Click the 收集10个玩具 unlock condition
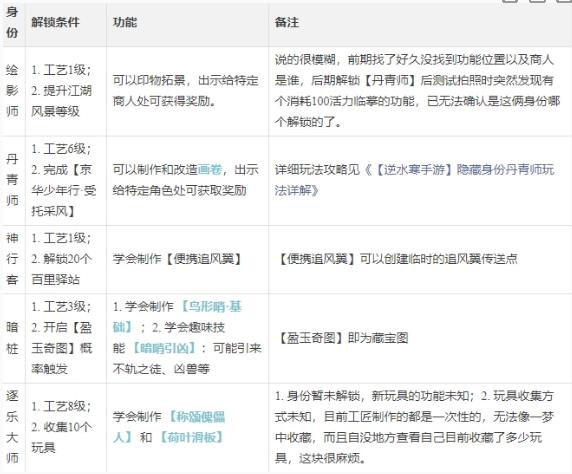 pyautogui.click(x=62, y=437)
